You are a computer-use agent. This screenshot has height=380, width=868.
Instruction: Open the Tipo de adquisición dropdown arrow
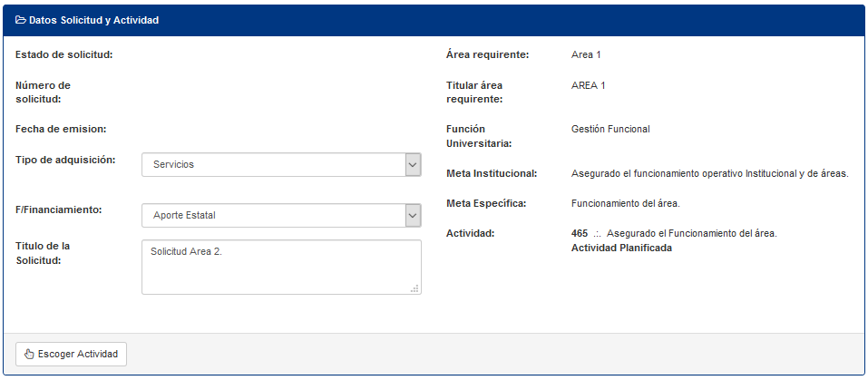pos(413,165)
